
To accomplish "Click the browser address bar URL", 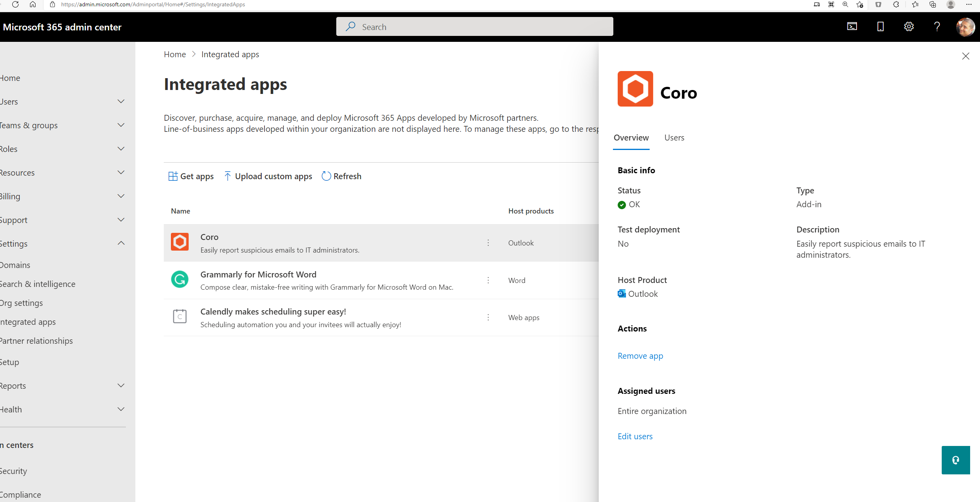I will point(153,4).
